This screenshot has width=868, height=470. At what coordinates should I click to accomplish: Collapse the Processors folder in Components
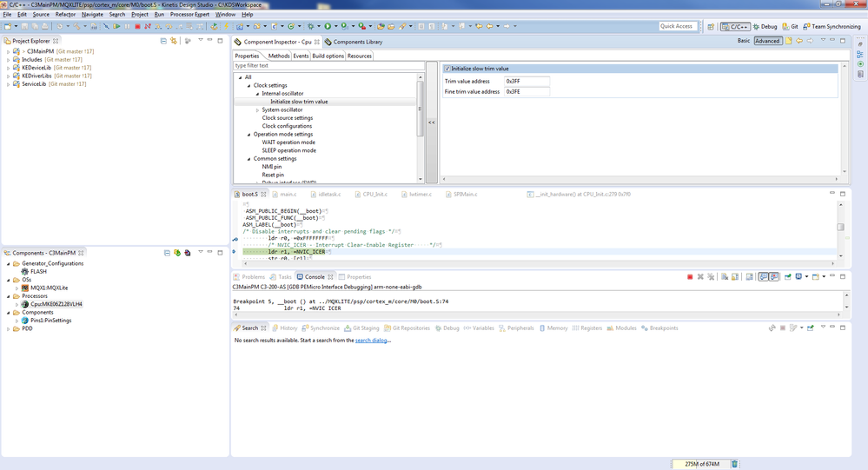click(8, 296)
